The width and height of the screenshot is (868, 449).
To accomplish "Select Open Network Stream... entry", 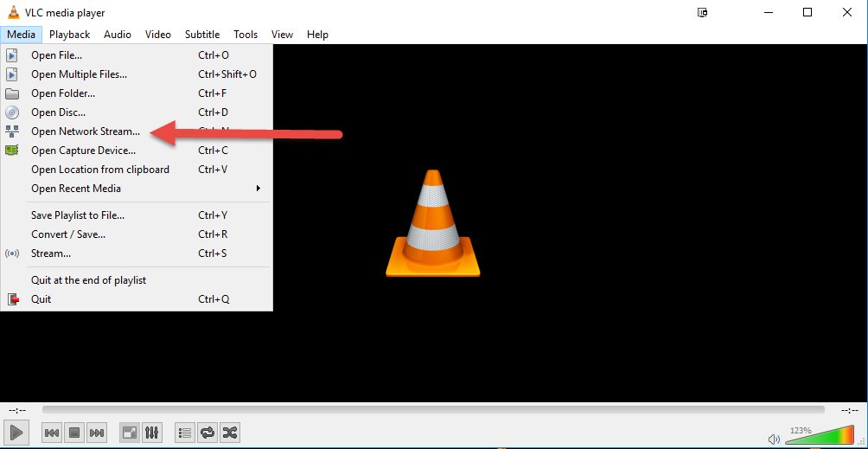I will coord(137,131).
